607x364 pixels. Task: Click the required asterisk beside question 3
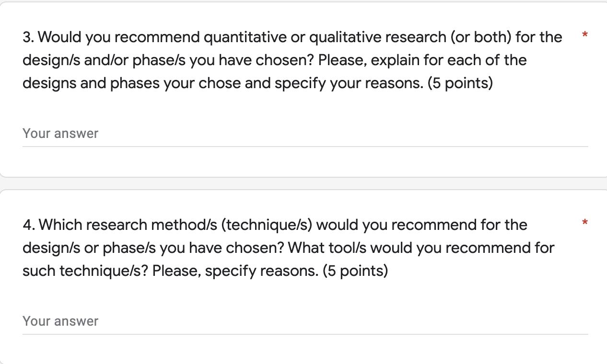tap(584, 35)
